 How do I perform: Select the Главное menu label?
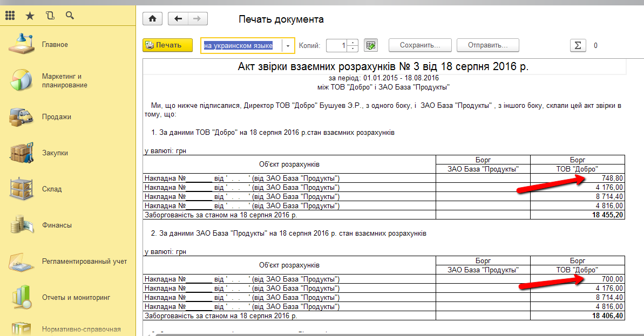tap(55, 44)
